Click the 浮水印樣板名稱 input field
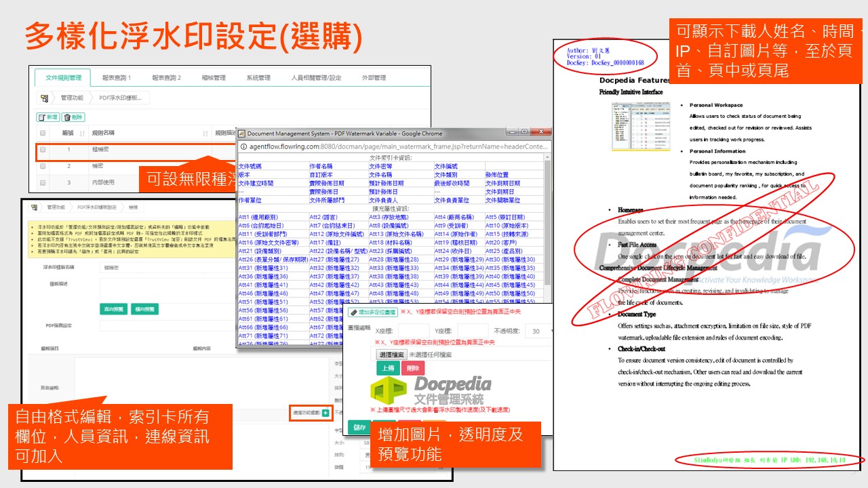 coord(167,268)
